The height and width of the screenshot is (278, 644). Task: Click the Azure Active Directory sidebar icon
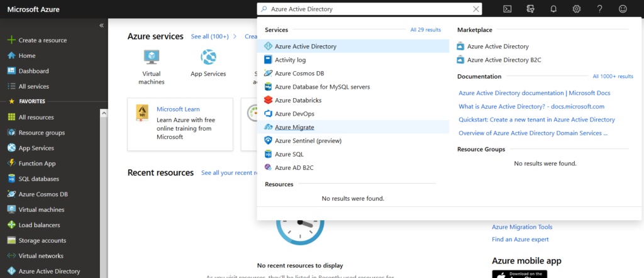(11, 271)
